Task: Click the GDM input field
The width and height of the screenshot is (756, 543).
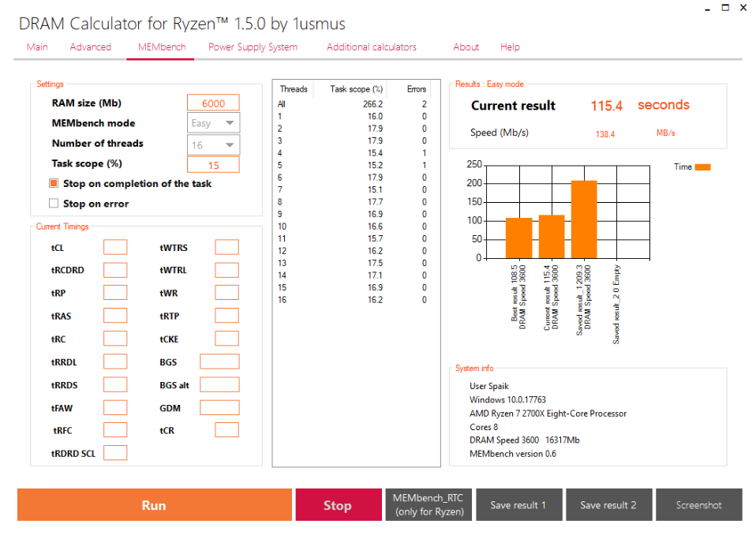Action: pos(219,407)
